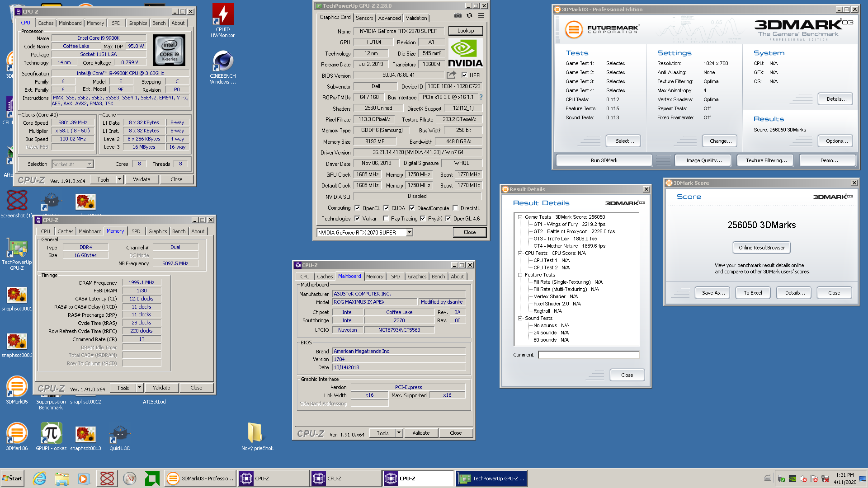Screen dimensions: 868x488
Task: Open 3DMark06 desktop shortcut
Action: 17,437
